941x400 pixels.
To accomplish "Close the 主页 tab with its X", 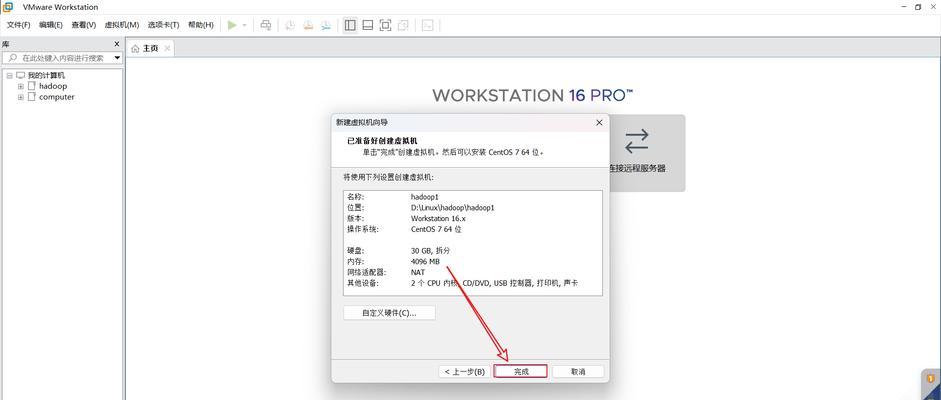I will click(x=167, y=49).
